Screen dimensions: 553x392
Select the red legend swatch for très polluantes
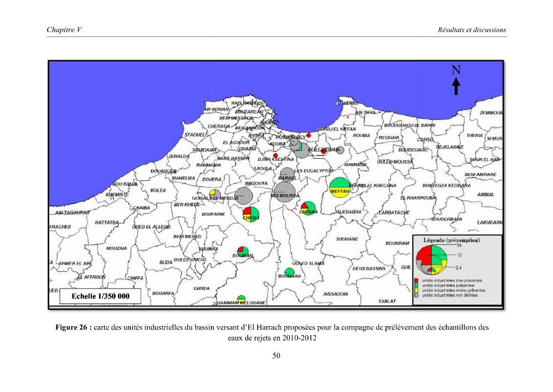[x=416, y=281]
